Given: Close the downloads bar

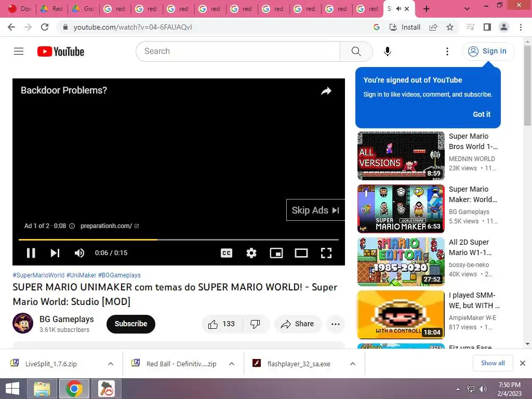Looking at the screenshot, I should click(x=523, y=363).
